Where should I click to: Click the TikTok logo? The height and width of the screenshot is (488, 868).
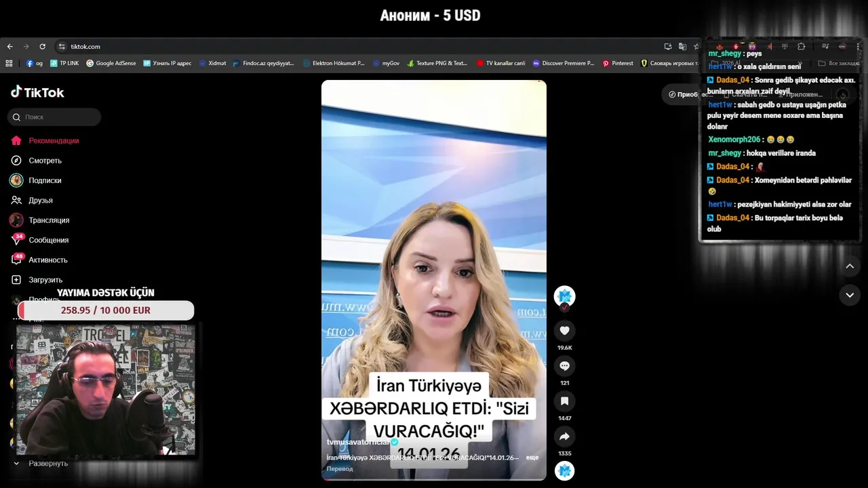[37, 92]
